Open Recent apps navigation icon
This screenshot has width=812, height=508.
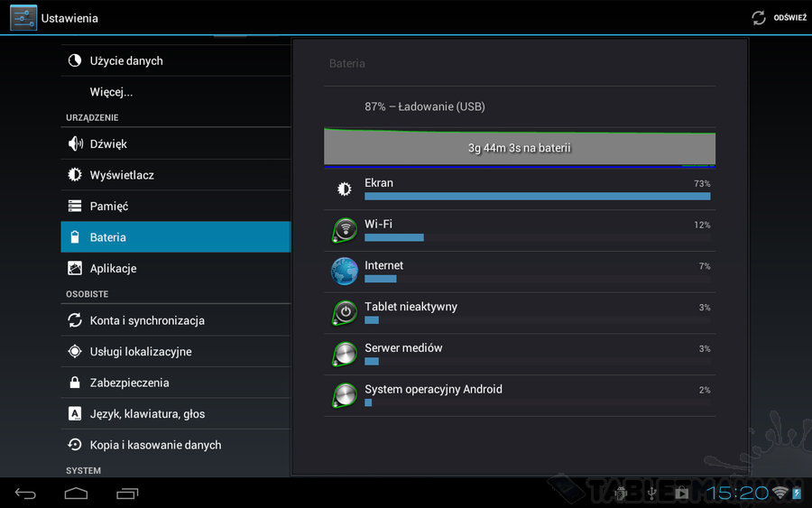[x=127, y=493]
